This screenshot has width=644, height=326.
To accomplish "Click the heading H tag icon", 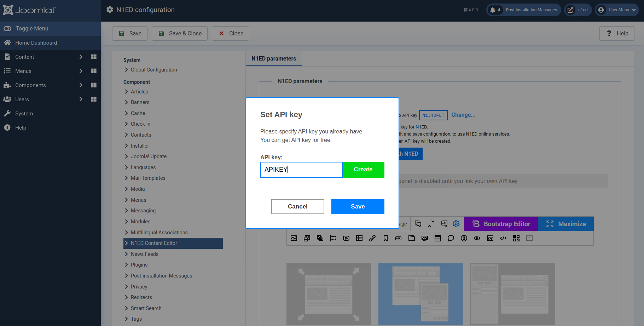I will (x=477, y=238).
